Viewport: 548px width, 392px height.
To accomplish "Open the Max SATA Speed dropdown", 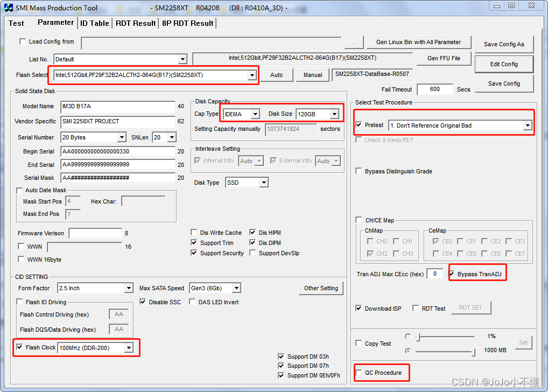I will (237, 288).
